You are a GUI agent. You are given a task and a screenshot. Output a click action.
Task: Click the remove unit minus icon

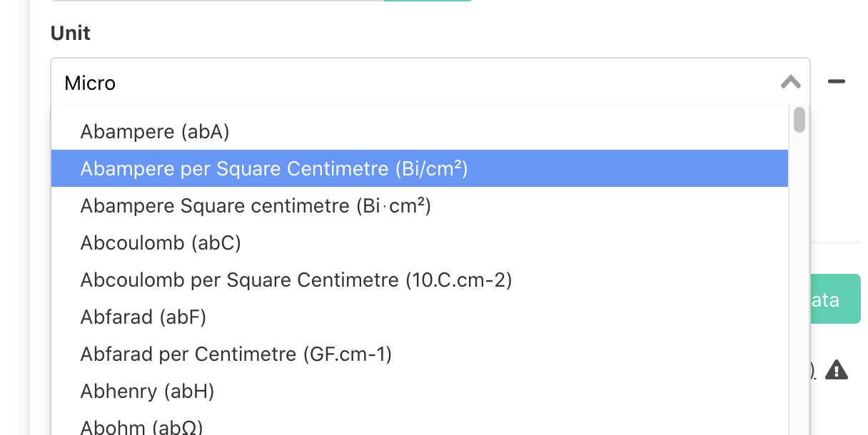pyautogui.click(x=835, y=82)
